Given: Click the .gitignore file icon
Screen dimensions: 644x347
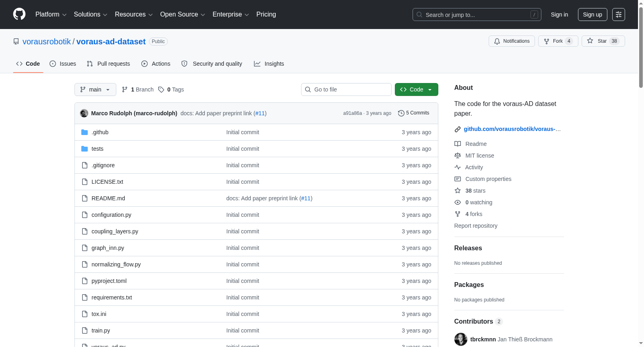Looking at the screenshot, I should (85, 165).
